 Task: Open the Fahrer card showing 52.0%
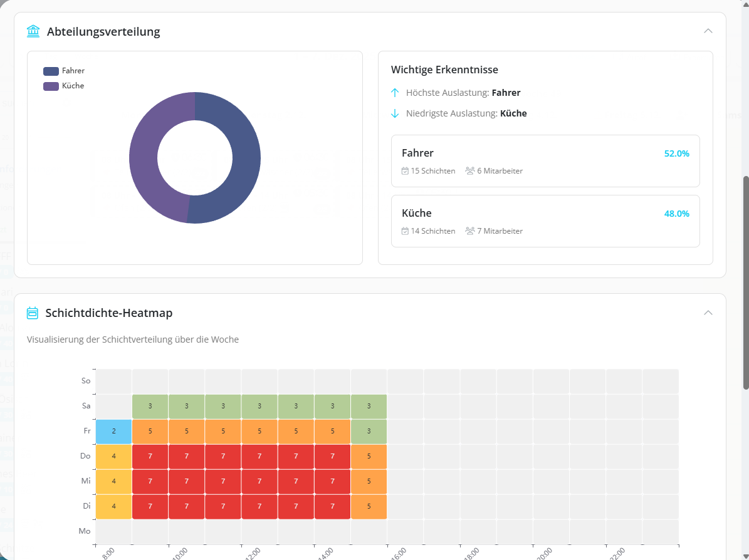[545, 161]
